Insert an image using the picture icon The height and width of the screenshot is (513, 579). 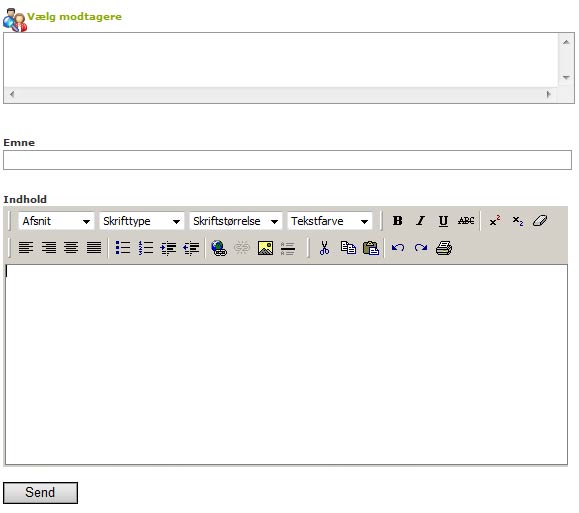click(265, 248)
